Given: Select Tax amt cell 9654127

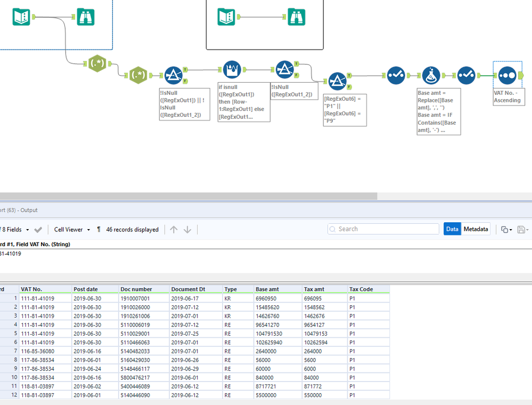Looking at the screenshot, I should coord(325,325).
